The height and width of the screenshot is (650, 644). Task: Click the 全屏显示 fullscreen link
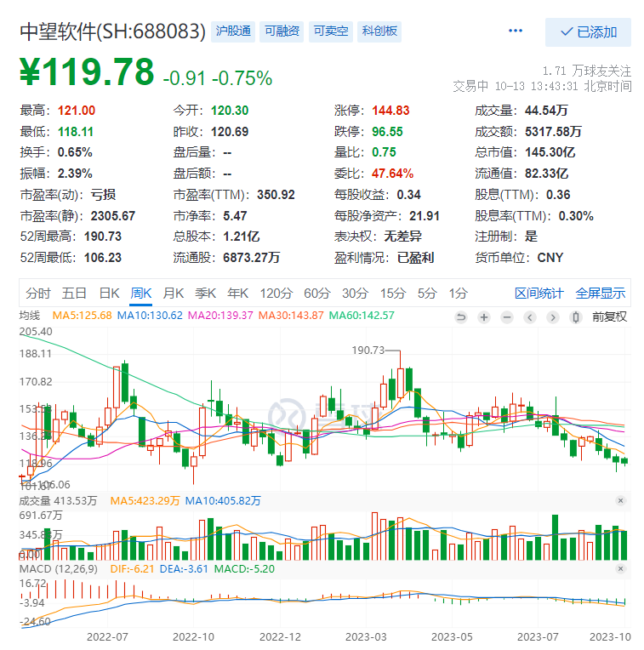(601, 294)
